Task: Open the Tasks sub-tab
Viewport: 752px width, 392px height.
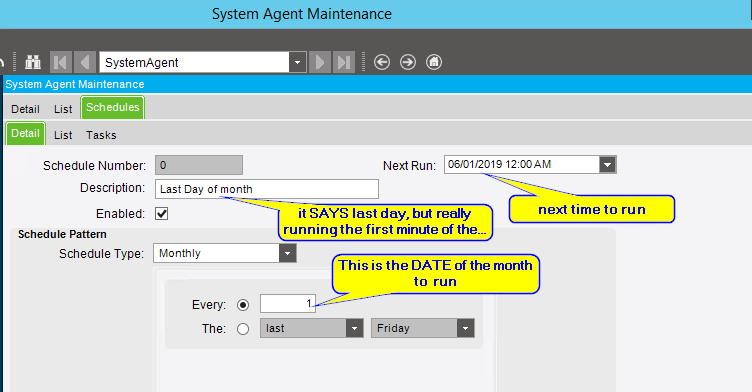Action: click(x=101, y=135)
